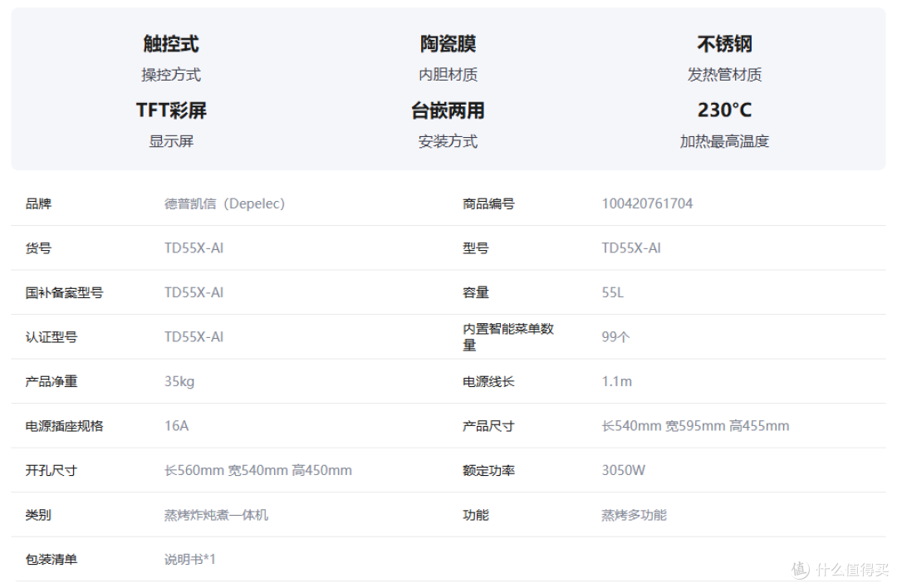897x588 pixels.
Task: Click the 内胆材质 label
Action: 448,75
